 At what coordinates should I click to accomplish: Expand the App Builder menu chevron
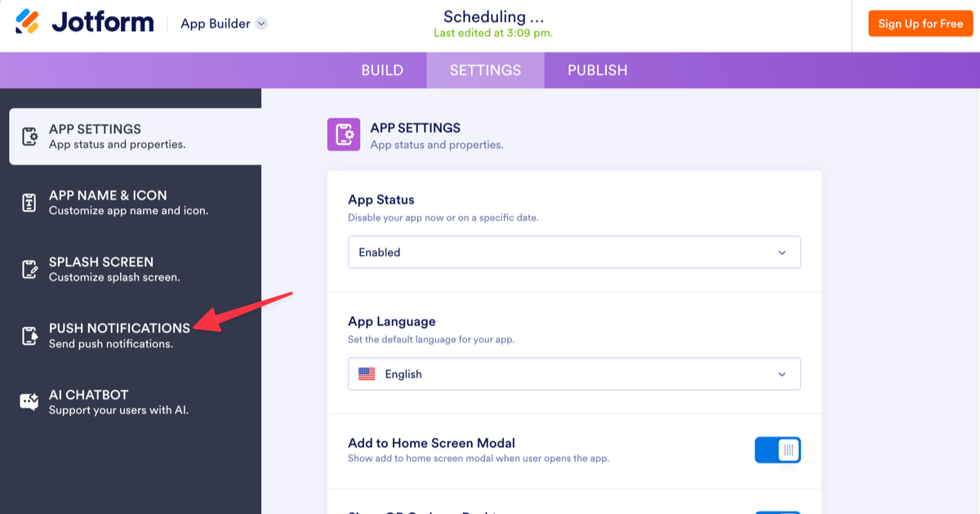coord(261,23)
